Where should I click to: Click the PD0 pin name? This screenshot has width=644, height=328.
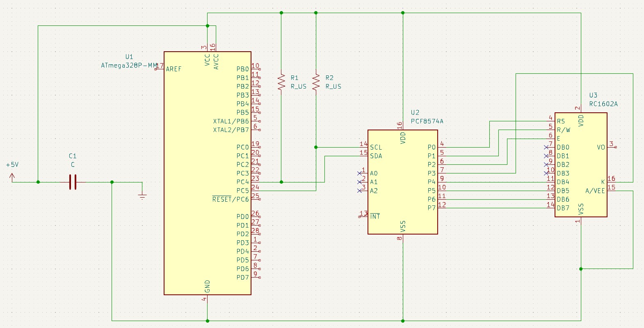coord(242,216)
